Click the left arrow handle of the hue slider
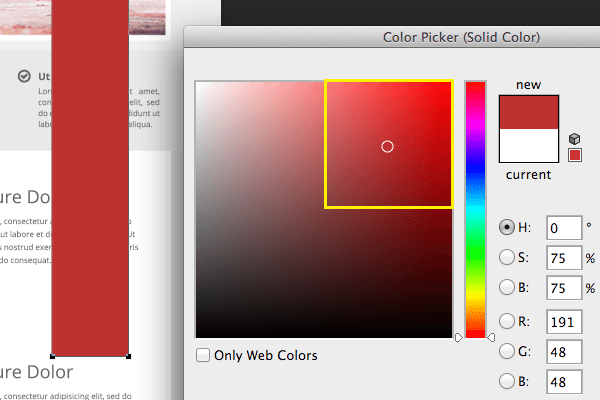 [x=459, y=338]
